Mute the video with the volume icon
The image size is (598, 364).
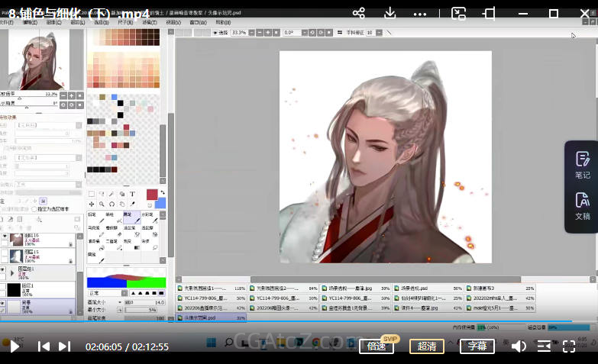(x=519, y=346)
